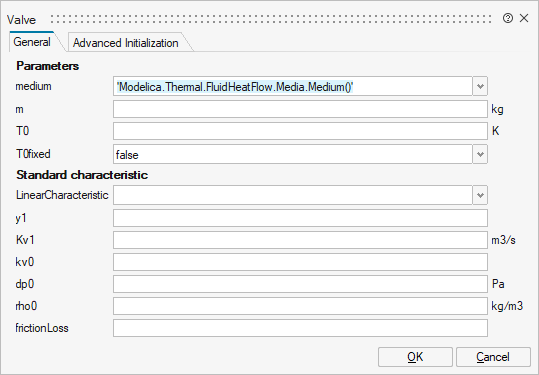Image resolution: width=539 pixels, height=375 pixels.
Task: Click the T0 temperature field
Action: click(x=300, y=131)
